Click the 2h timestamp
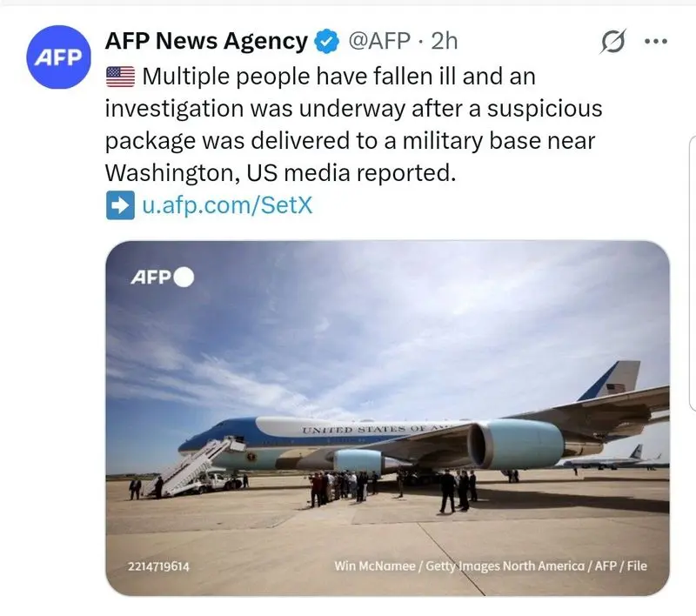The height and width of the screenshot is (616, 696). coord(444,41)
